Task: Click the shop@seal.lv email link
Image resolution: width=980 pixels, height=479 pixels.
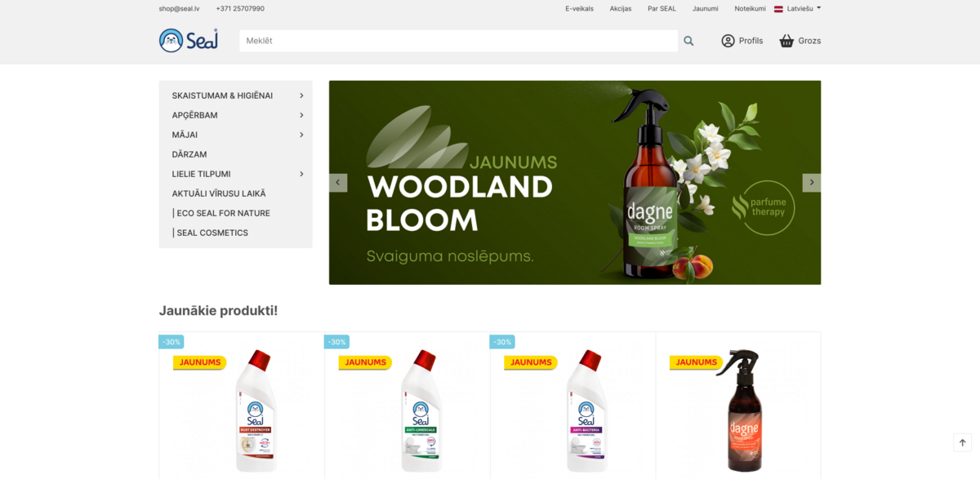Action: pos(179,9)
